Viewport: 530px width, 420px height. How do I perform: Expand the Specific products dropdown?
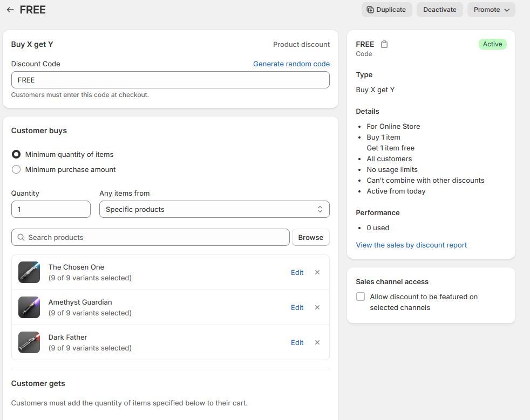point(214,209)
